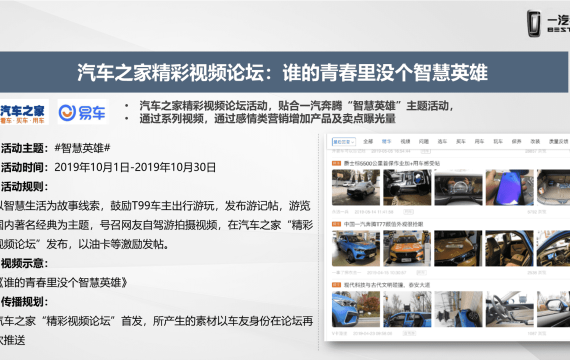The width and height of the screenshot is (570, 360).
Task: Open the 保养 forum tab
Action: pos(516,141)
